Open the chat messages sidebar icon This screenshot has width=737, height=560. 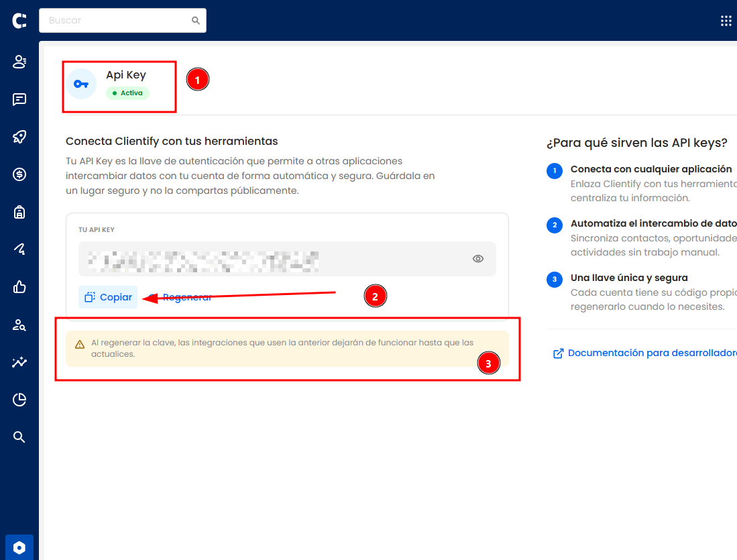coord(19,99)
